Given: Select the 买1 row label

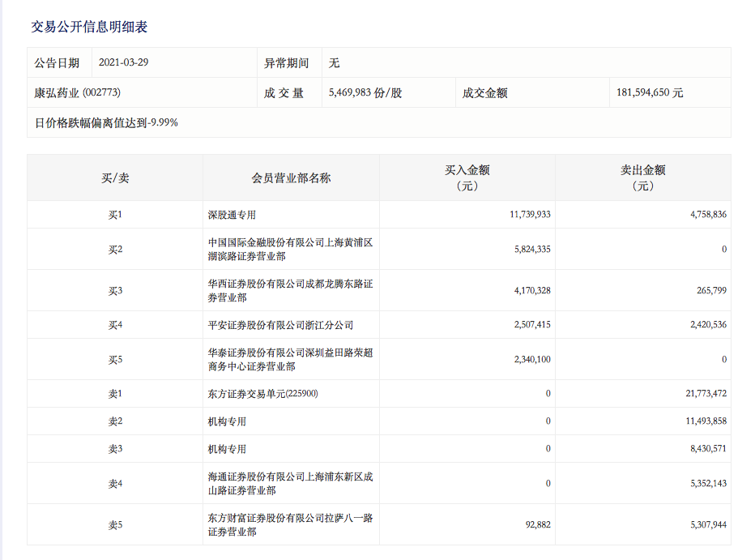Looking at the screenshot, I should [115, 215].
